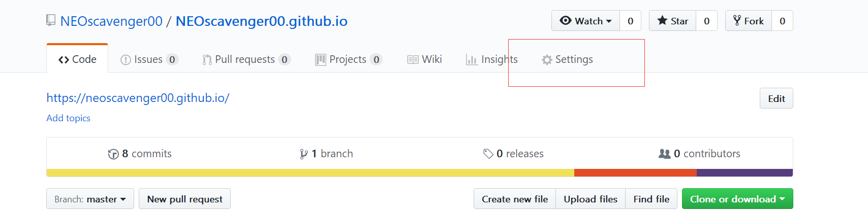Click the releases tag icon
The width and height of the screenshot is (868, 211).
coord(488,154)
